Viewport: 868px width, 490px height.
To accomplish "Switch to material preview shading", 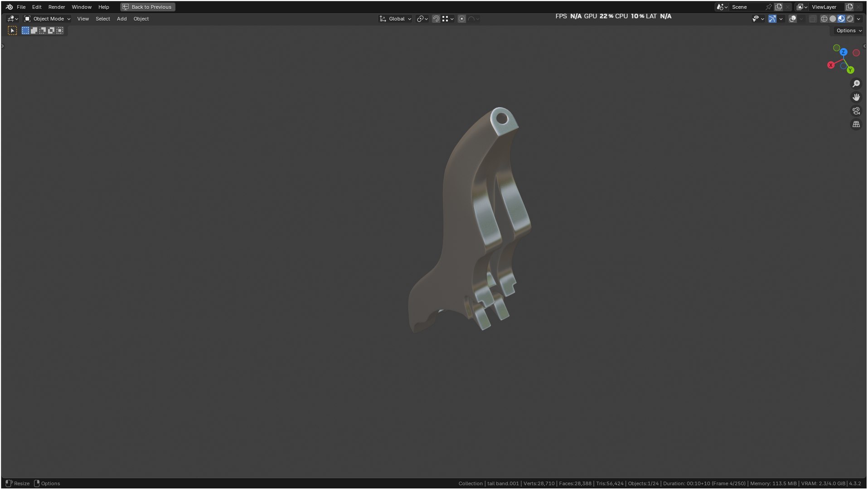I will point(841,19).
